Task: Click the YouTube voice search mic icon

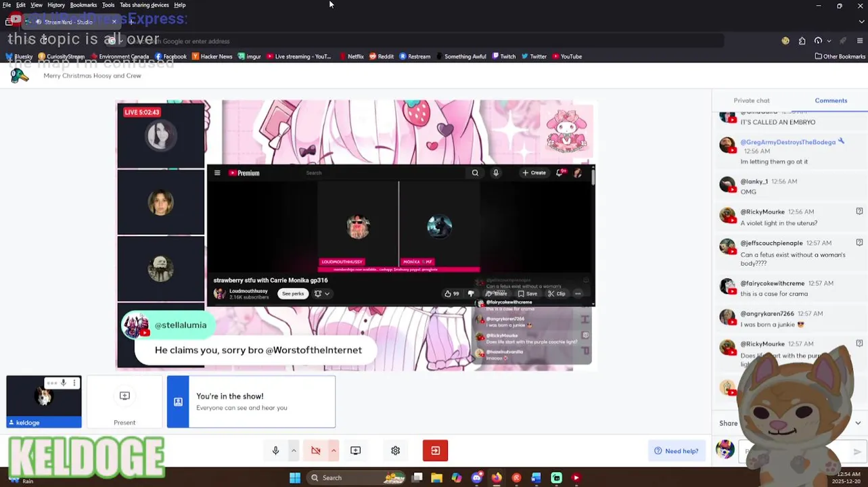Action: click(x=496, y=173)
